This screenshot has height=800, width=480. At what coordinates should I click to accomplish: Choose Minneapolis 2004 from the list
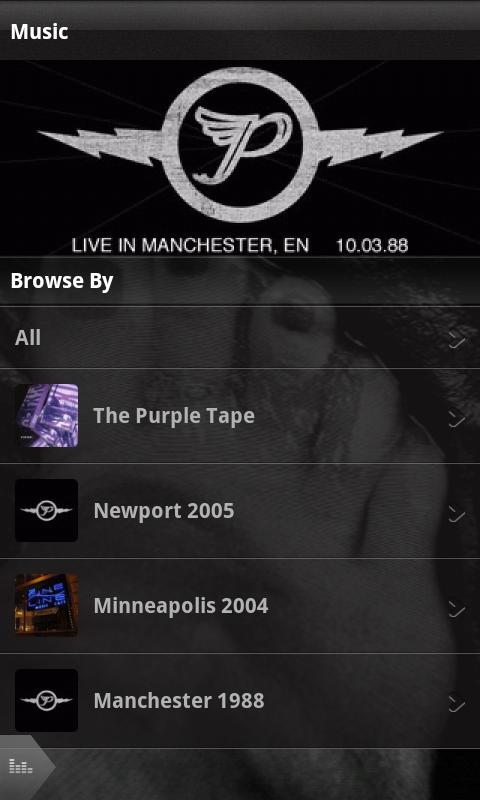pyautogui.click(x=240, y=606)
